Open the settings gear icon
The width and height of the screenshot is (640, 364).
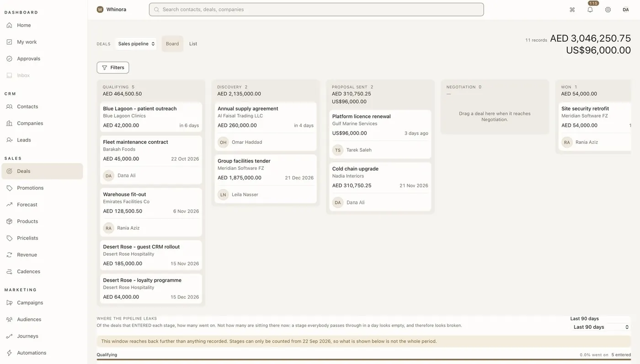pyautogui.click(x=608, y=10)
